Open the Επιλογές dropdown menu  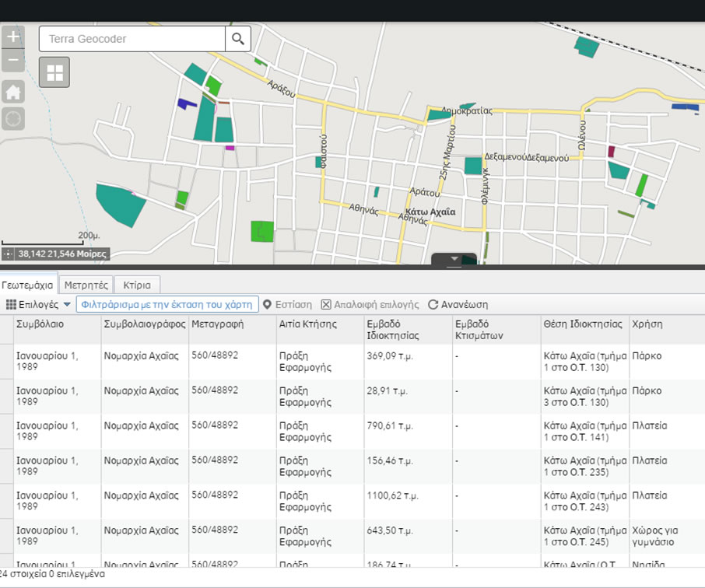coord(39,304)
